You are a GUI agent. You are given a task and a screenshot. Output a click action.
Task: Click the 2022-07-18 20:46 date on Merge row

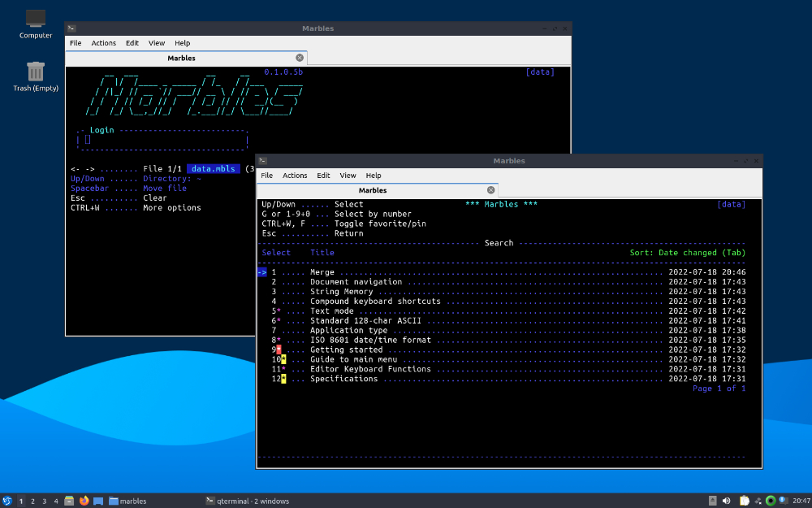pyautogui.click(x=707, y=272)
